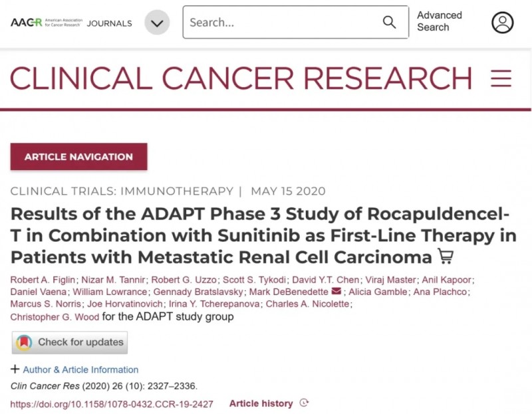Open author Charles A. Nicolette's link
The height and width of the screenshot is (414, 532).
[x=308, y=304]
